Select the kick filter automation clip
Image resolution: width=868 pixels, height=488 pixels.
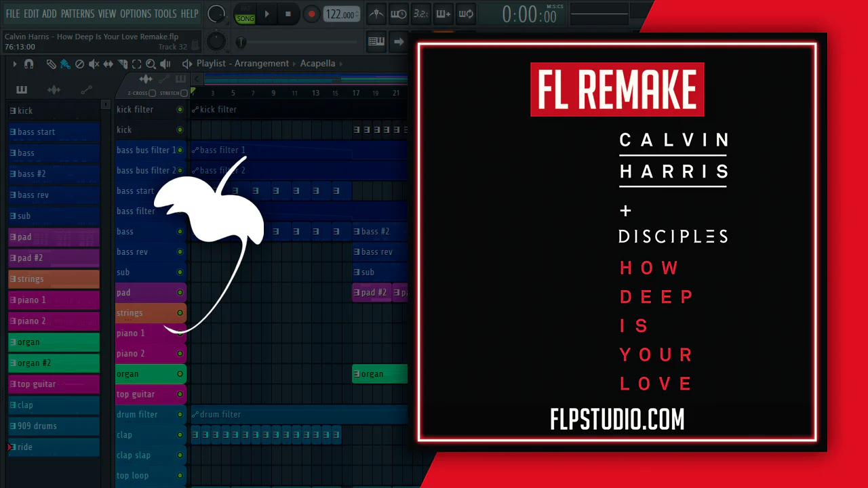298,109
